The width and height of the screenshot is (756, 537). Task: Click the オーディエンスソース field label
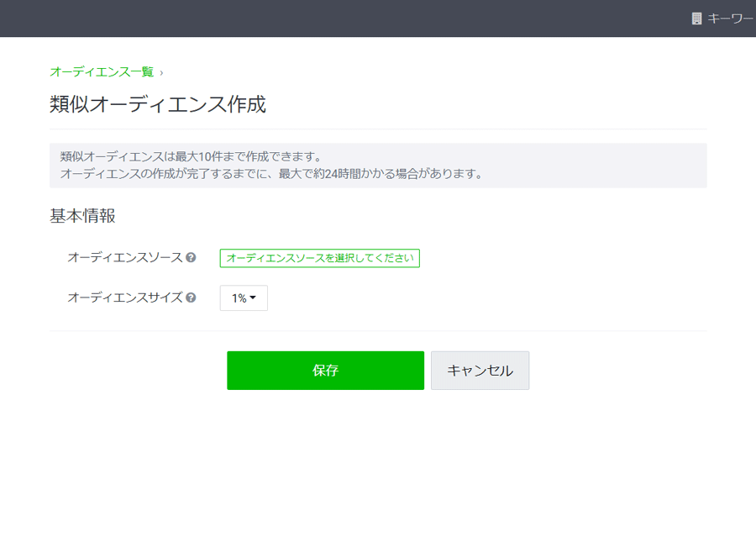pos(125,258)
